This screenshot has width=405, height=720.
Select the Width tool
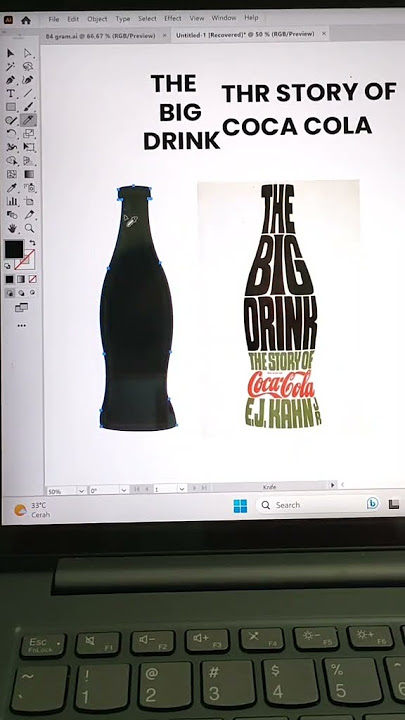click(x=11, y=147)
